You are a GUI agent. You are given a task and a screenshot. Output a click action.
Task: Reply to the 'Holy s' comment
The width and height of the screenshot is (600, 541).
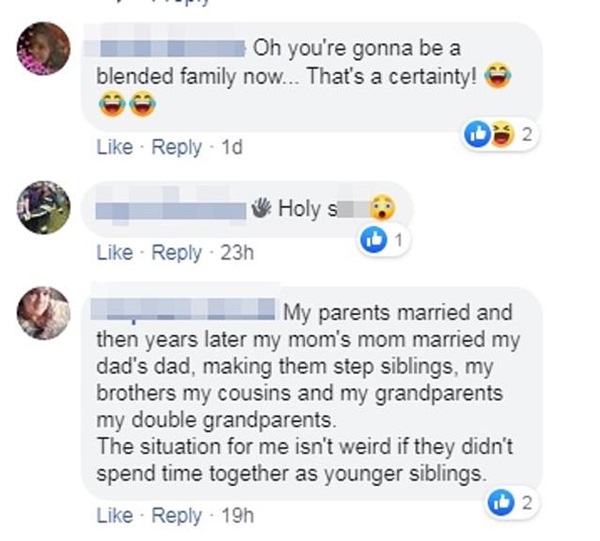[176, 253]
